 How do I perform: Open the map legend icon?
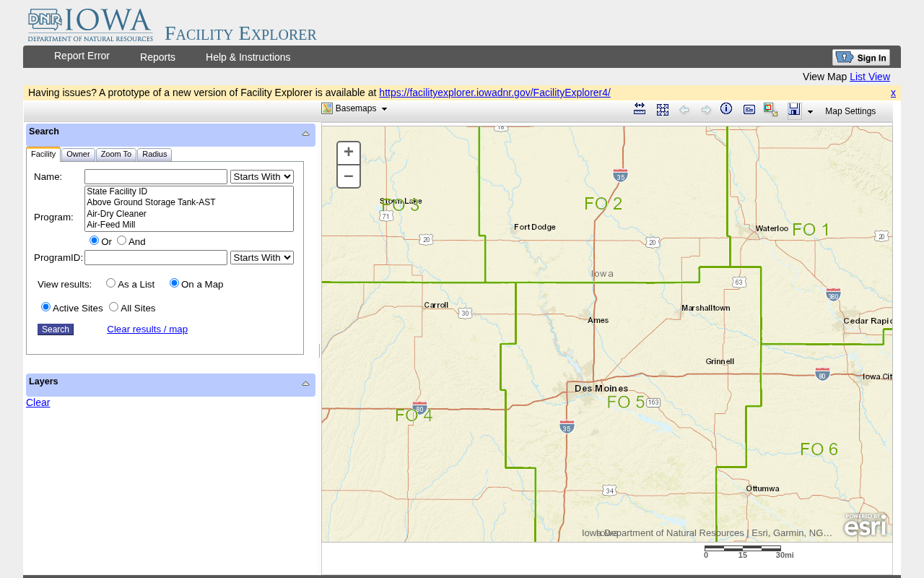click(x=749, y=110)
